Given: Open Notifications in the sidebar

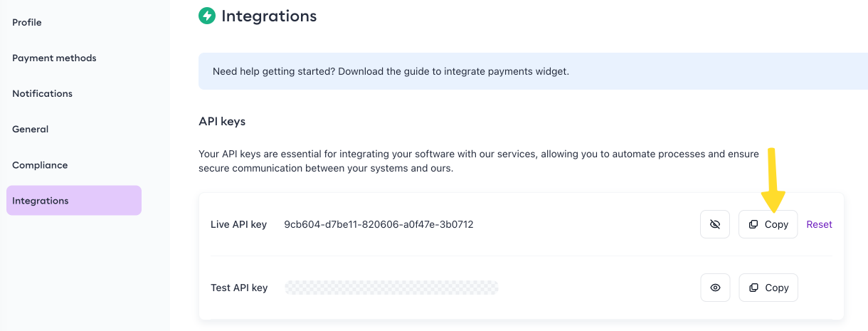Looking at the screenshot, I should coord(42,94).
